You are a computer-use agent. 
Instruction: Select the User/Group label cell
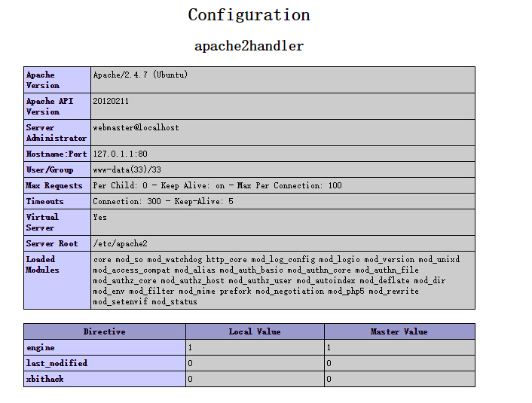57,169
